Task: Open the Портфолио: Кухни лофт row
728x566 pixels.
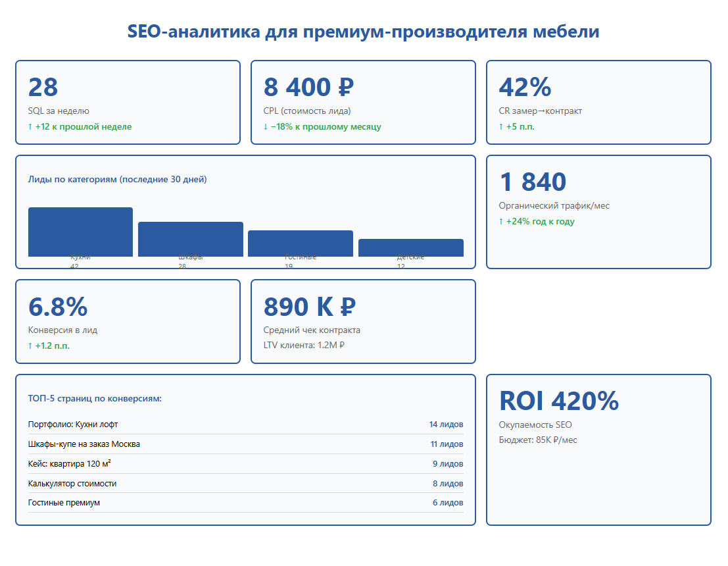Action: [245, 424]
